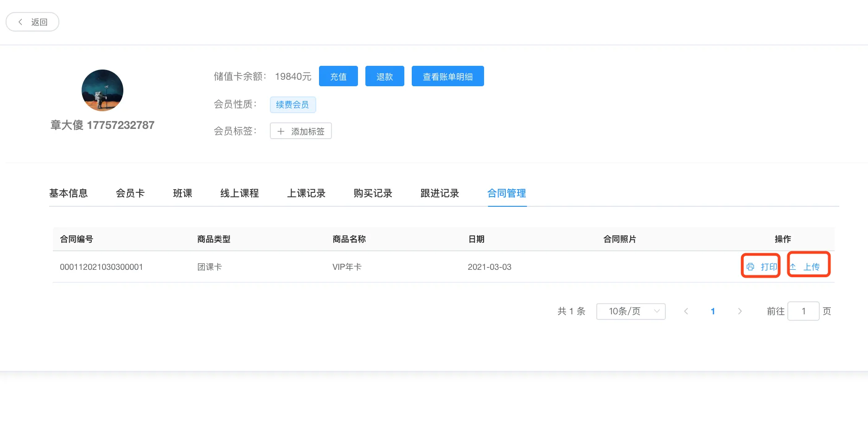Click the back arrow icon
868x433 pixels.
20,22
